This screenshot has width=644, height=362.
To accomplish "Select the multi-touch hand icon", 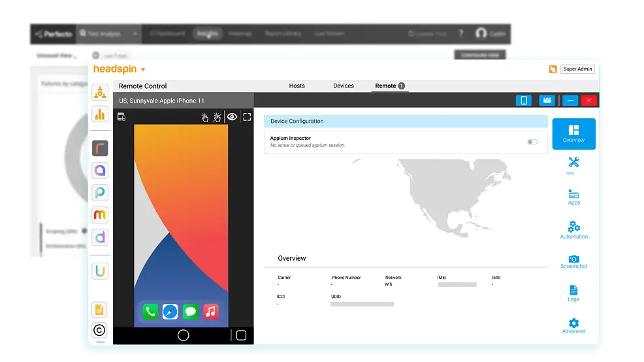I will pos(217,117).
